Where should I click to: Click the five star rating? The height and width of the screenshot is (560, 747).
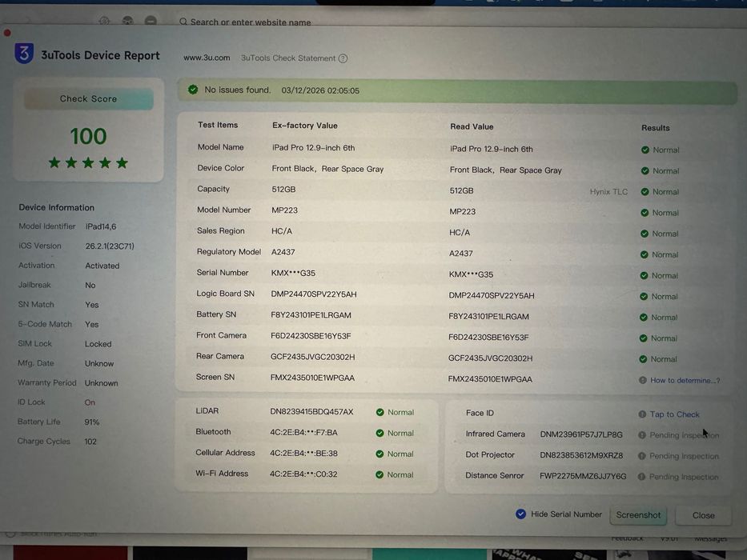[x=88, y=163]
